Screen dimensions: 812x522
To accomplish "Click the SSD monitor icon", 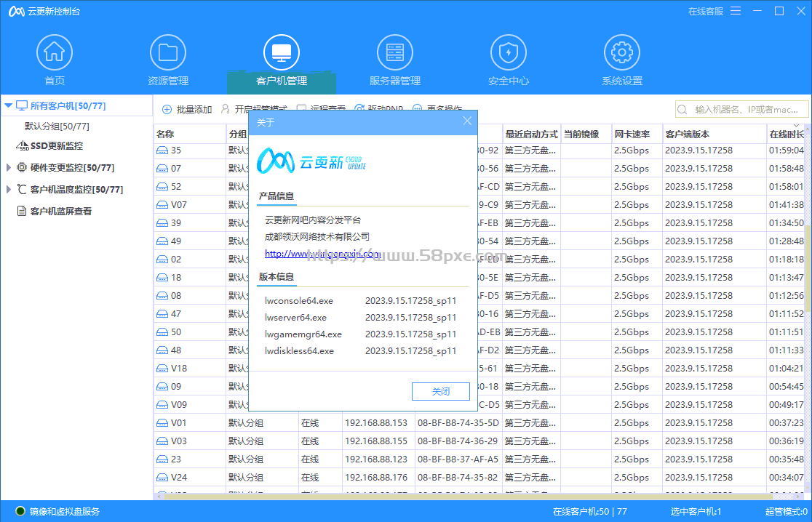I will click(x=22, y=146).
